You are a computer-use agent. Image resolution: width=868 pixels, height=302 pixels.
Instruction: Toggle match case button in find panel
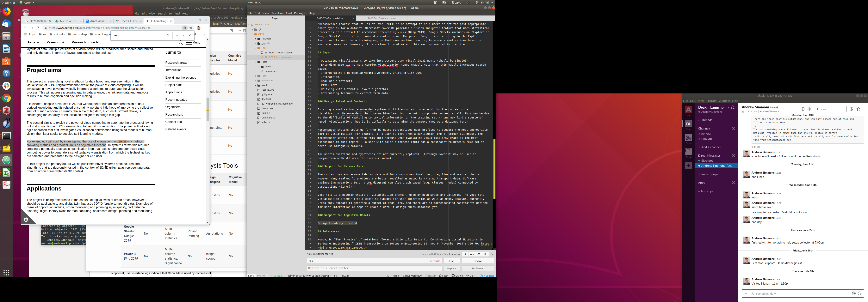click(x=472, y=254)
